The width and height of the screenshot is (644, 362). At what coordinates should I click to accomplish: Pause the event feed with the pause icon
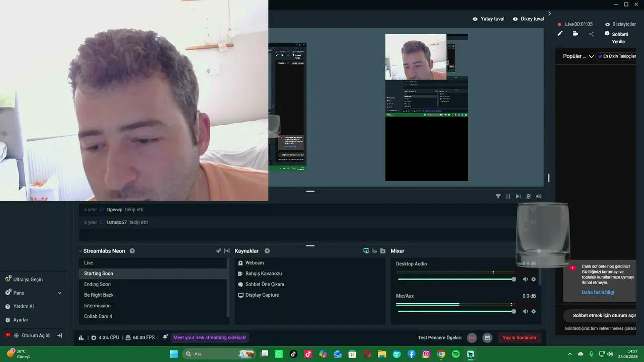pyautogui.click(x=508, y=197)
